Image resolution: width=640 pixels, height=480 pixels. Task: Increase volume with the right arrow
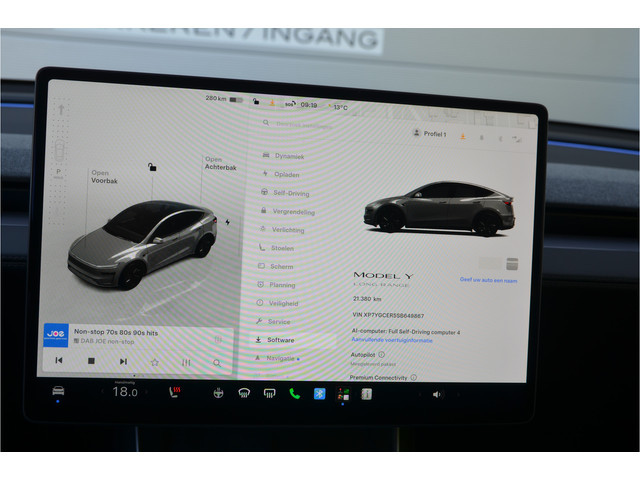coord(458,394)
